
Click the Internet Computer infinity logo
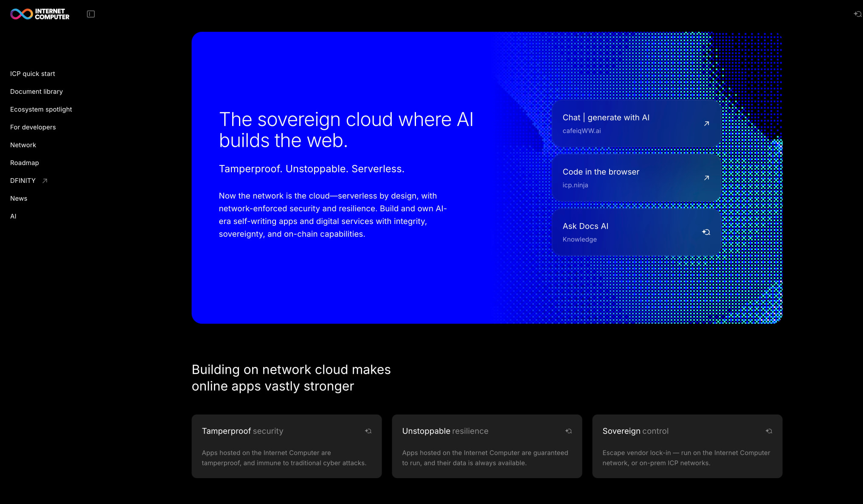[21, 14]
